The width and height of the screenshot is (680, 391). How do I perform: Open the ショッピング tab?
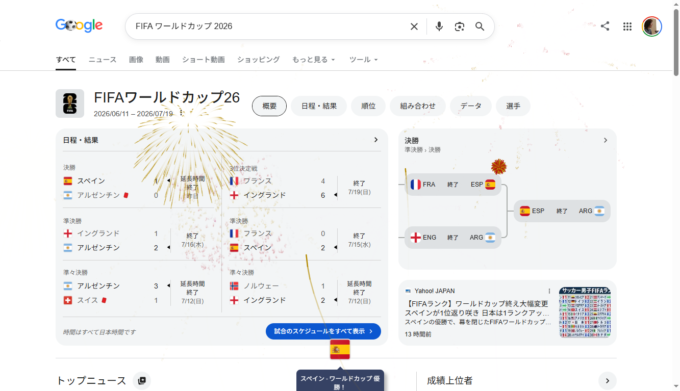pos(258,60)
